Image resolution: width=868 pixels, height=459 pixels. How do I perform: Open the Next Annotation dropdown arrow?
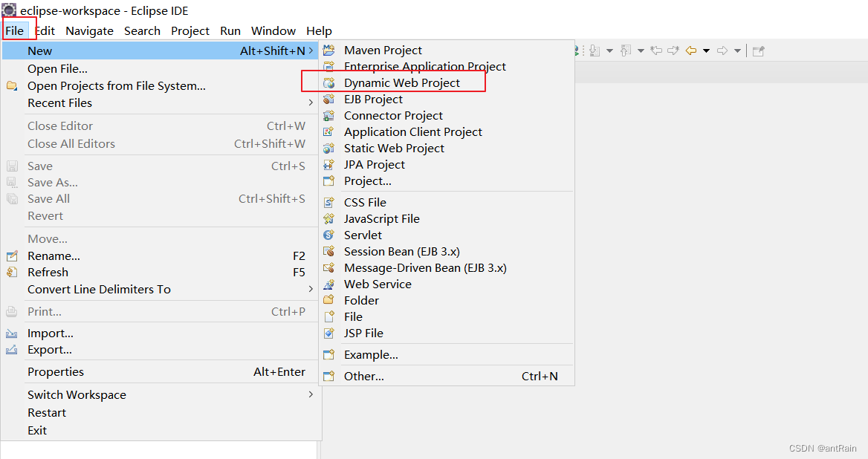pyautogui.click(x=609, y=51)
